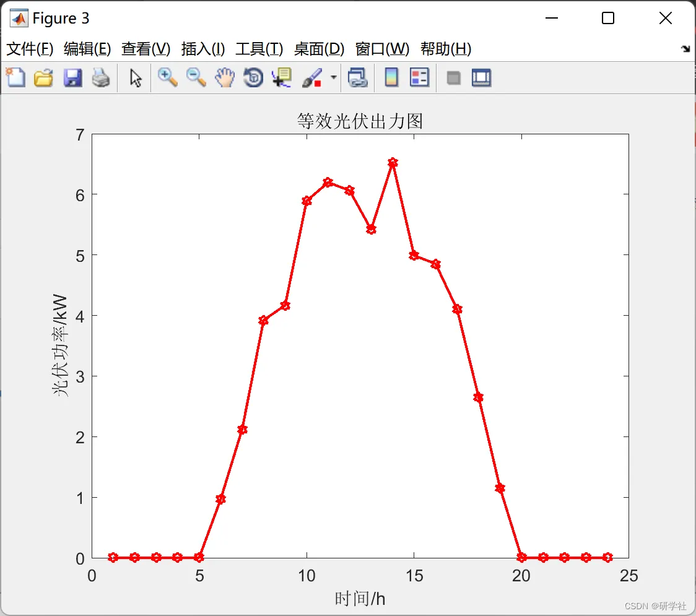Click the MATLAB logo in the title bar
696x616 pixels.
point(19,18)
